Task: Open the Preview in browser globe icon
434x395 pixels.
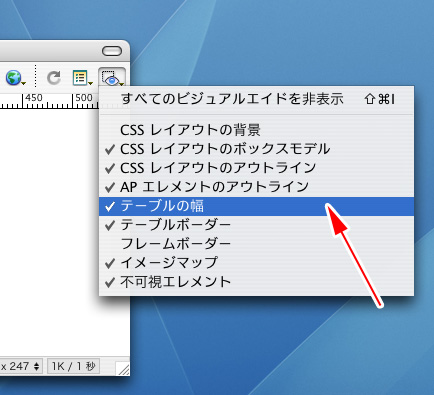Action: [13, 78]
